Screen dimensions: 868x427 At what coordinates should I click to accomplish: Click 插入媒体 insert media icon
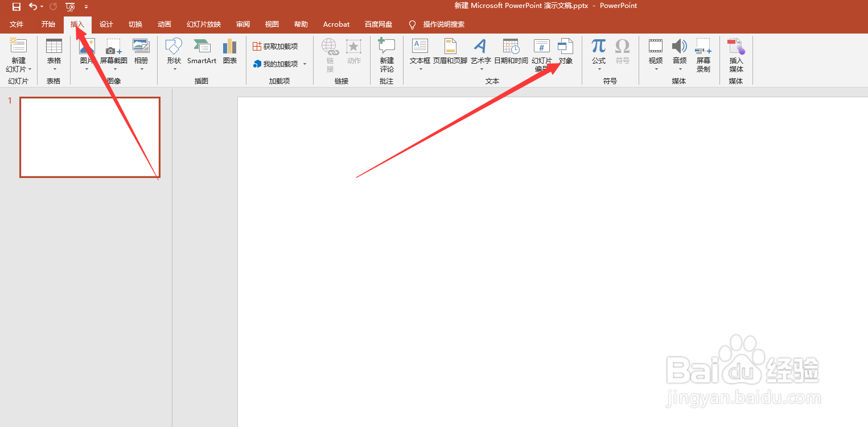737,55
